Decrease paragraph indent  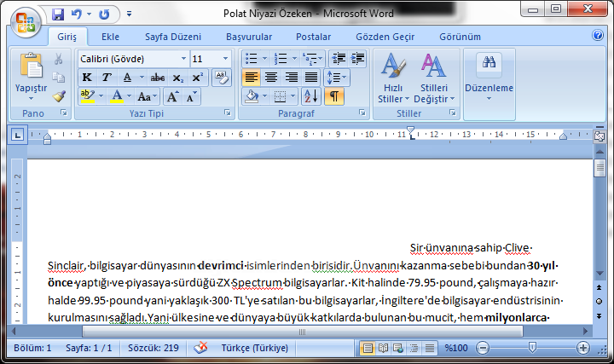[x=338, y=59]
